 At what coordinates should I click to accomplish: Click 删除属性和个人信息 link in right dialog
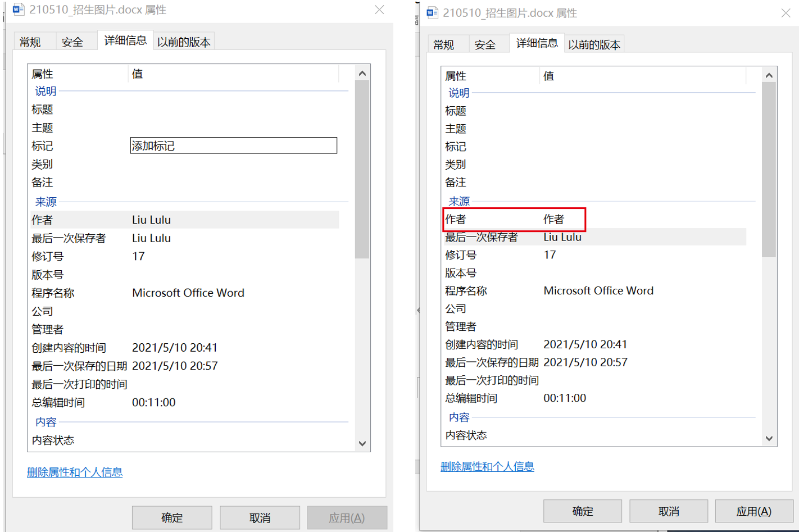coord(487,467)
